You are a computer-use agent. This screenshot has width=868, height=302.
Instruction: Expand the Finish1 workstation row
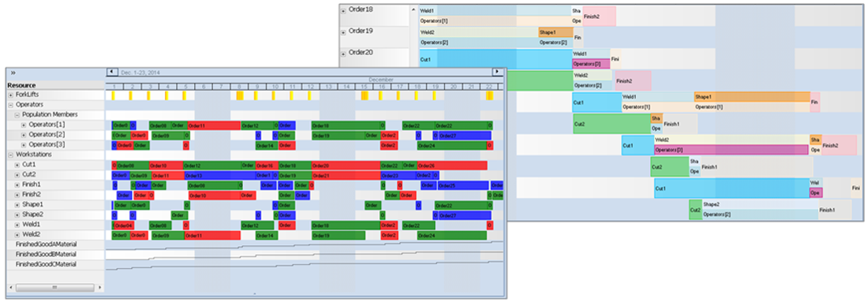17,185
